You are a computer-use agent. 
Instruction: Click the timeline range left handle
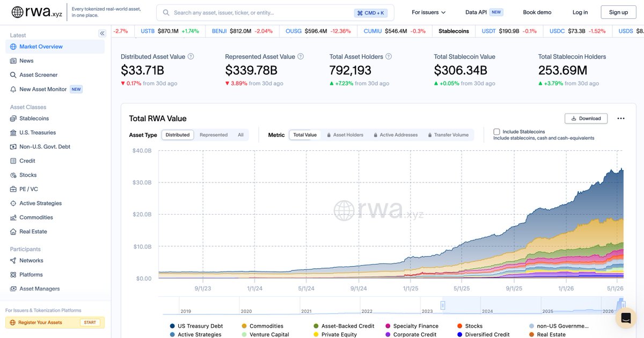tap(443, 305)
